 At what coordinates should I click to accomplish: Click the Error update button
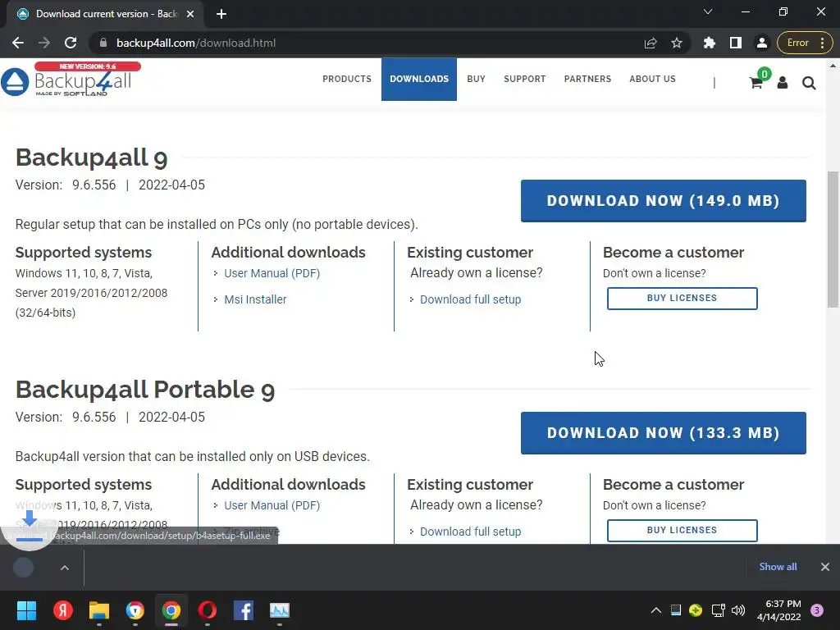click(x=806, y=43)
